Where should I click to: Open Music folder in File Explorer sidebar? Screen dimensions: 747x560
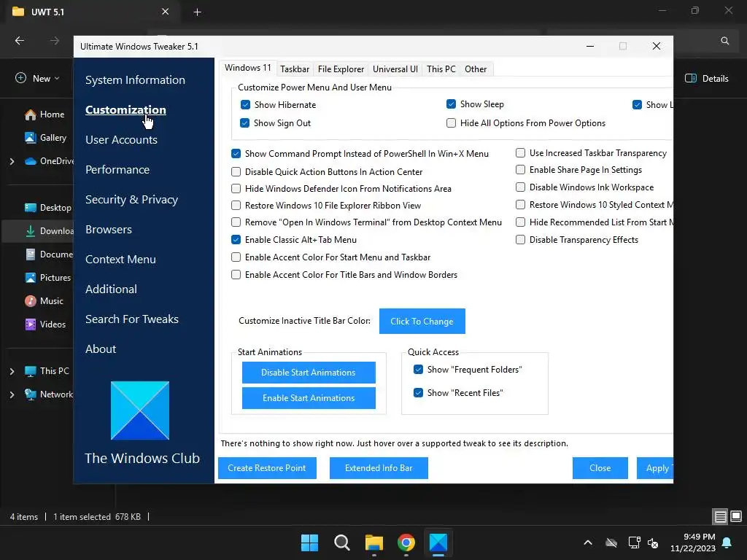click(x=44, y=301)
